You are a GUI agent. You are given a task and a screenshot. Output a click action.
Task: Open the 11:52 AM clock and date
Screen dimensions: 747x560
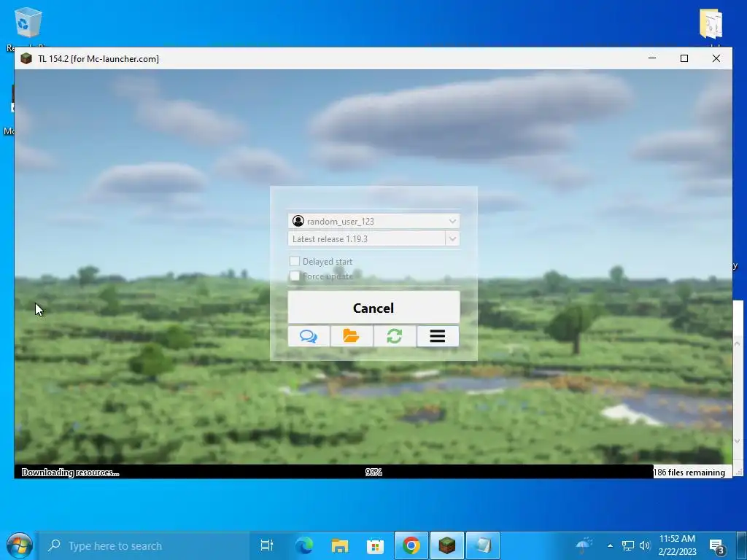(x=677, y=545)
